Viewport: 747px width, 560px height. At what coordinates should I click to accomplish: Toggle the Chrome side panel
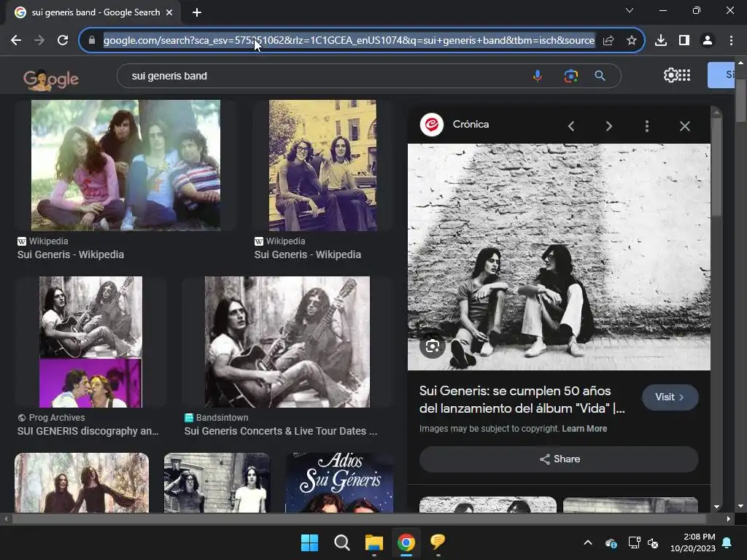click(684, 41)
